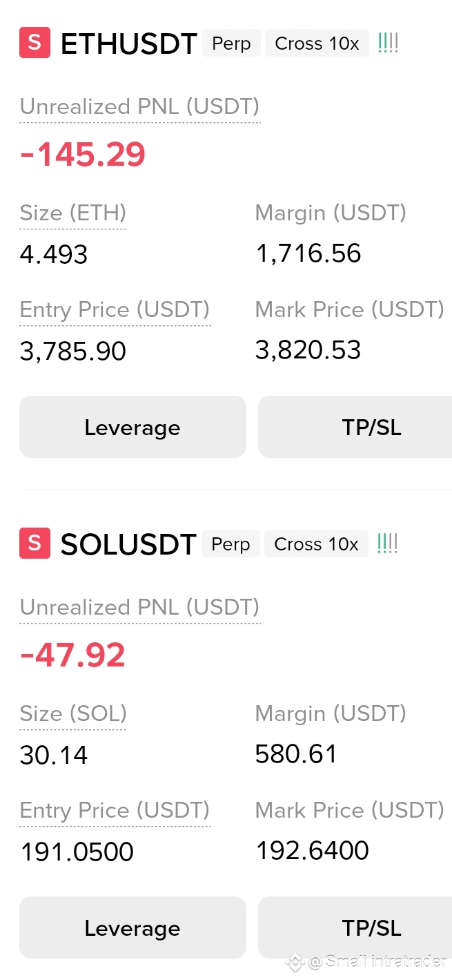The width and height of the screenshot is (452, 980).
Task: Tap the Size (SOL) underlined label
Action: 72,714
